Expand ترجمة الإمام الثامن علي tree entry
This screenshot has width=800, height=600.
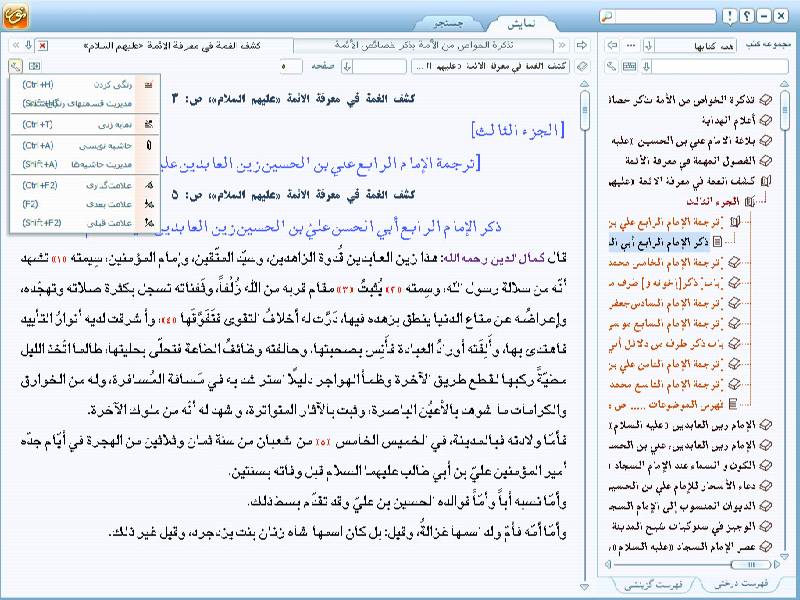(734, 364)
